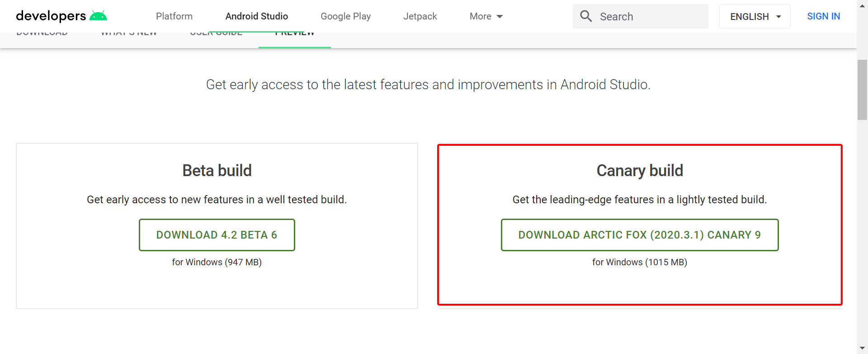Image resolution: width=868 pixels, height=354 pixels.
Task: Download Arctic Fox Canary 9 build
Action: click(x=640, y=235)
